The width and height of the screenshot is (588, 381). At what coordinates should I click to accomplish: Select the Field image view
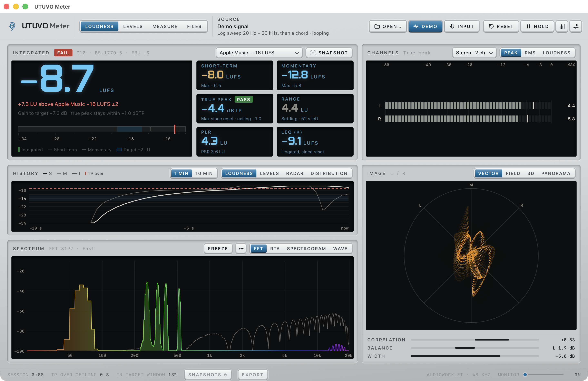click(513, 173)
